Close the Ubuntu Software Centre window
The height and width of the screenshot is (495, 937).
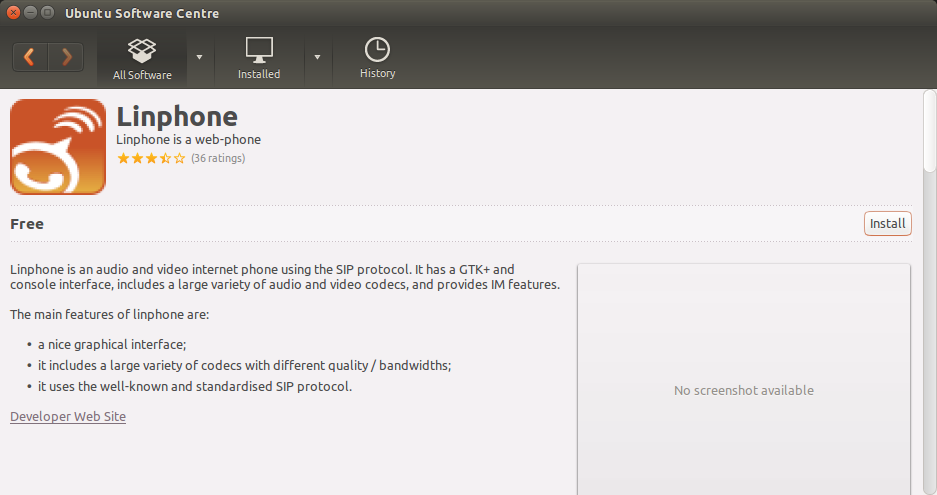click(13, 13)
